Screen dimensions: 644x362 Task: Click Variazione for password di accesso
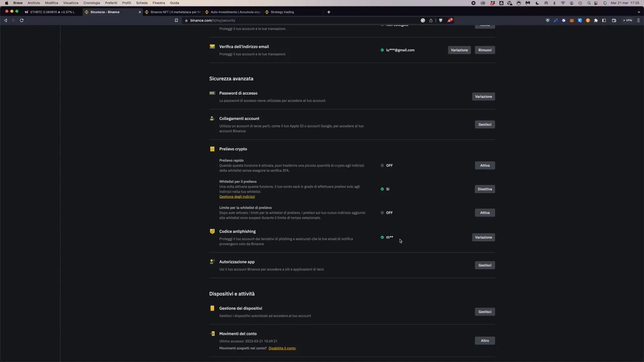483,96
